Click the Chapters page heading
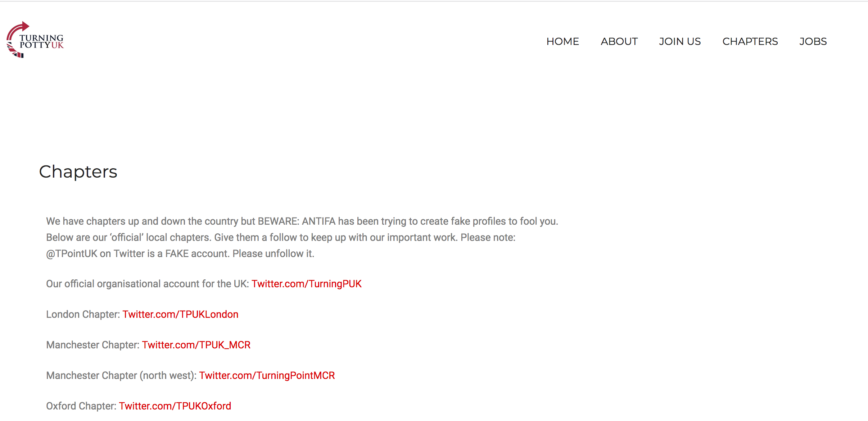Screen dimensions: 868x421 click(x=78, y=172)
